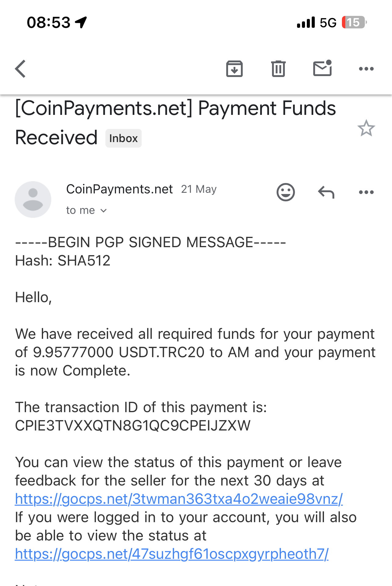The image size is (392, 586).
Task: Delete the email using the trash icon
Action: [x=278, y=69]
